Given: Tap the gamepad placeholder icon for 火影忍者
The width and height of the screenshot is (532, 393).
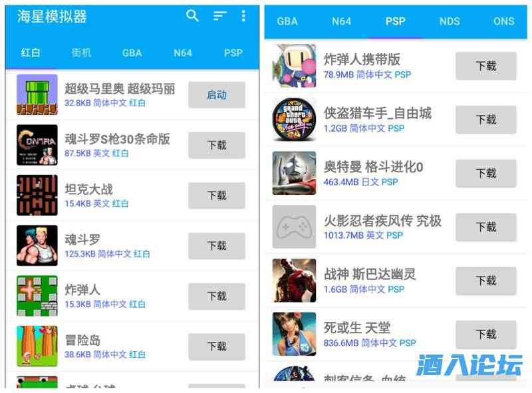Looking at the screenshot, I should coord(294,227).
